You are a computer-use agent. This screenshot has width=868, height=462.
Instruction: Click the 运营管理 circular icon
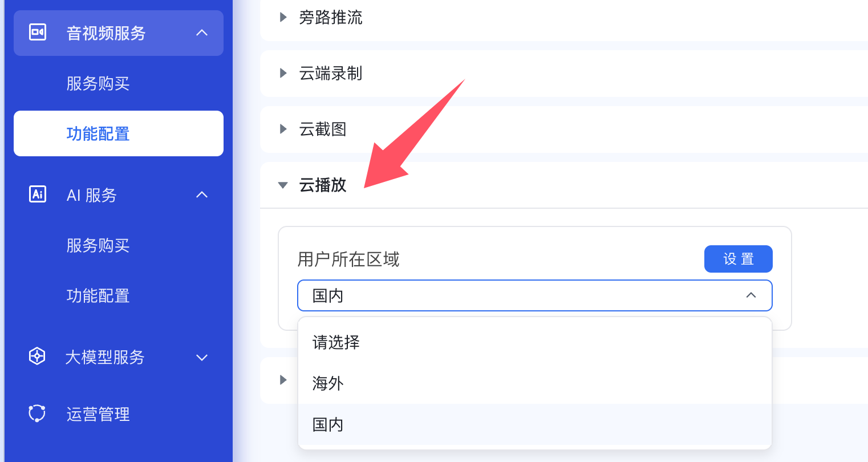tap(37, 414)
